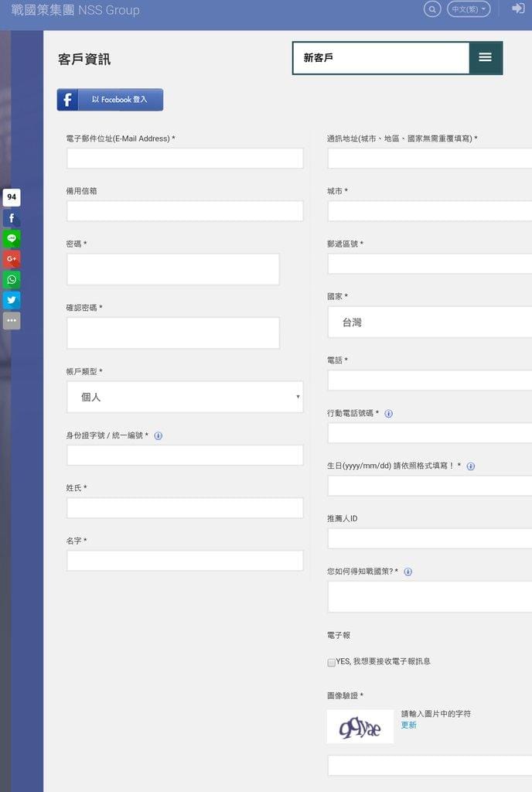Click the 更新 link to refresh captcha

(409, 725)
